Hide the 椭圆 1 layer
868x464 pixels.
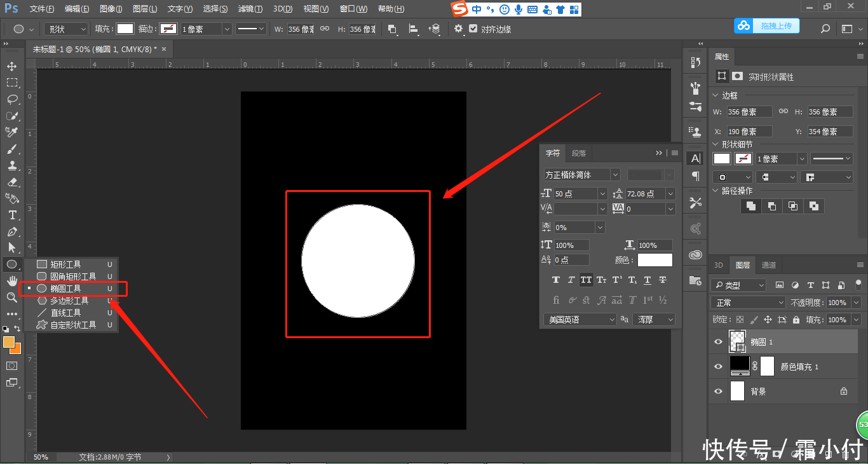coord(718,342)
